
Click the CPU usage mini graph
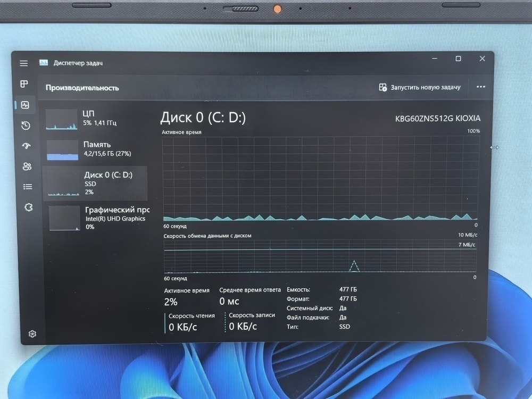coord(61,119)
